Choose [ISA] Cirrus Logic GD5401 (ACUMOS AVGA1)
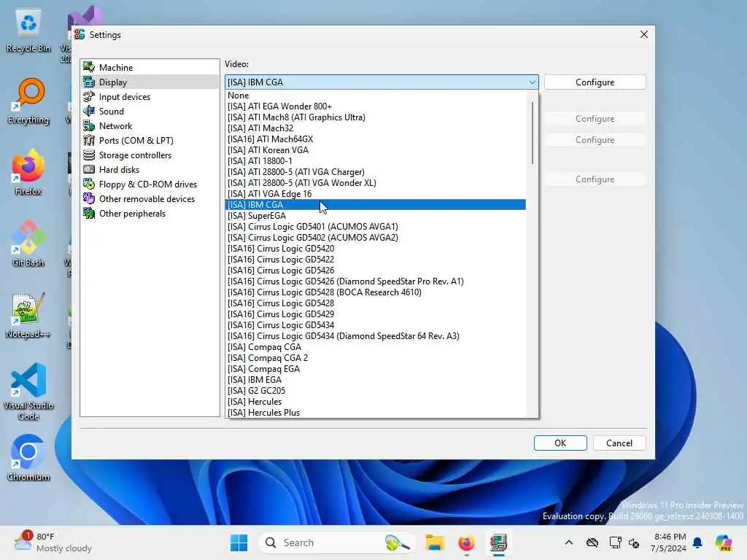The width and height of the screenshot is (747, 560). click(x=376, y=227)
